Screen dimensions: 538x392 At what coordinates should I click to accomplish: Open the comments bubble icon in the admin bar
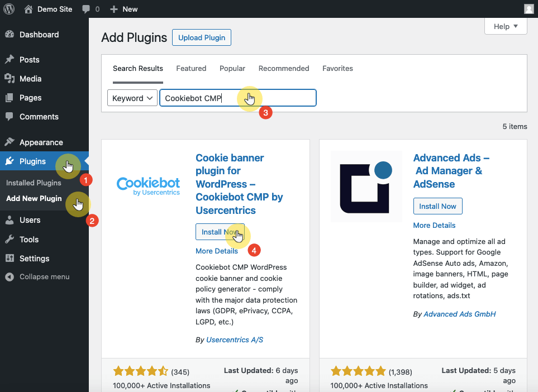pyautogui.click(x=86, y=9)
